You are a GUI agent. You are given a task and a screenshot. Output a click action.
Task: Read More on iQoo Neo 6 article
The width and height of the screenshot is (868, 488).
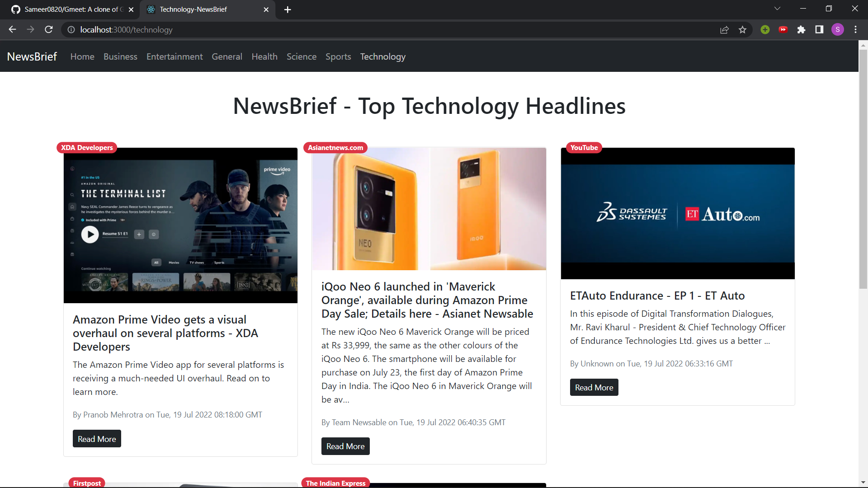(345, 446)
